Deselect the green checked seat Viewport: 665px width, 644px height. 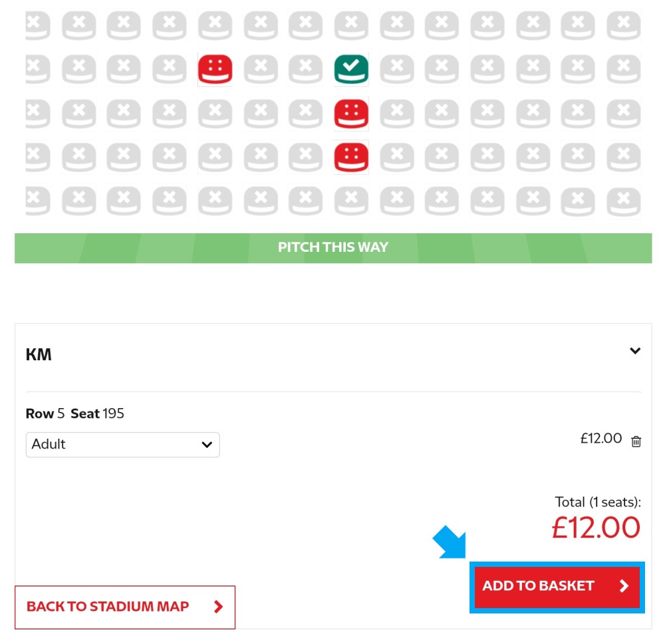tap(350, 68)
